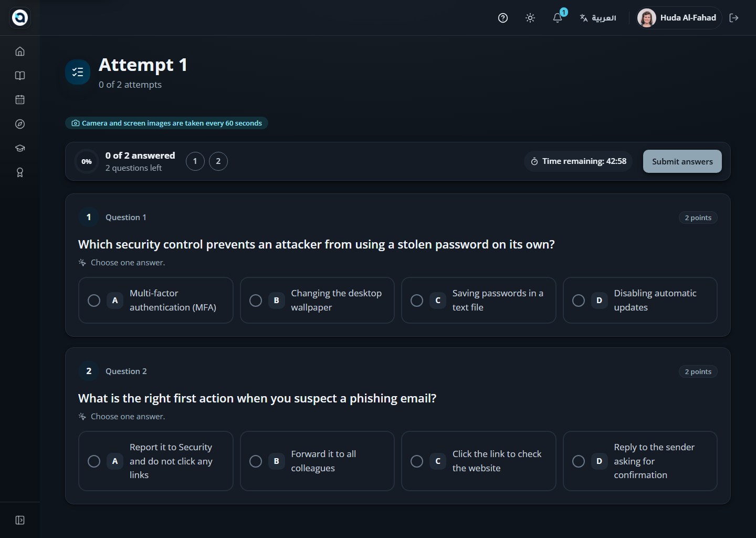Click the 0% progress circle
This screenshot has height=538, width=756.
(87, 161)
